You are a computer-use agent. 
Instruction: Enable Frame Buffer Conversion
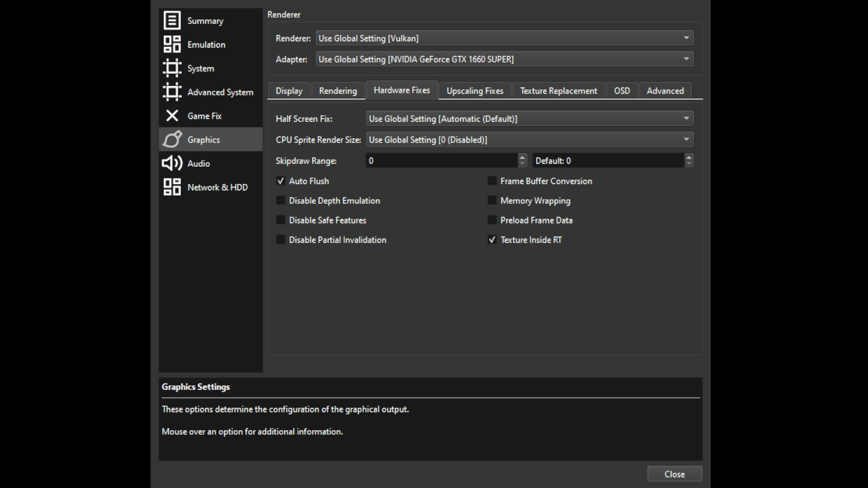[492, 181]
